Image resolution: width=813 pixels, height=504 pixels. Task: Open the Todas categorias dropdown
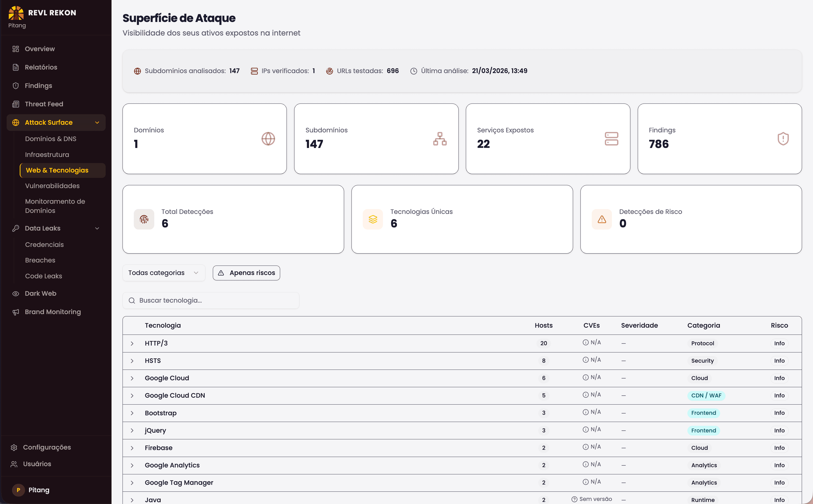coord(163,273)
